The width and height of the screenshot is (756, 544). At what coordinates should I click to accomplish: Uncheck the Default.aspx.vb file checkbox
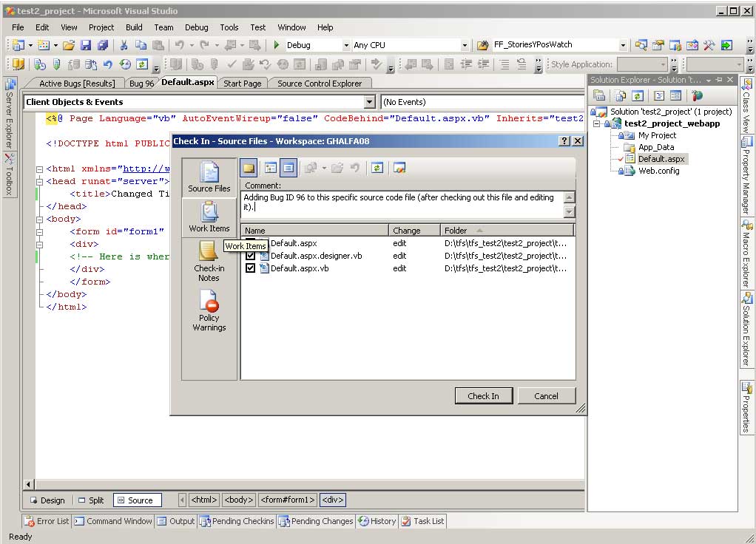tap(250, 268)
